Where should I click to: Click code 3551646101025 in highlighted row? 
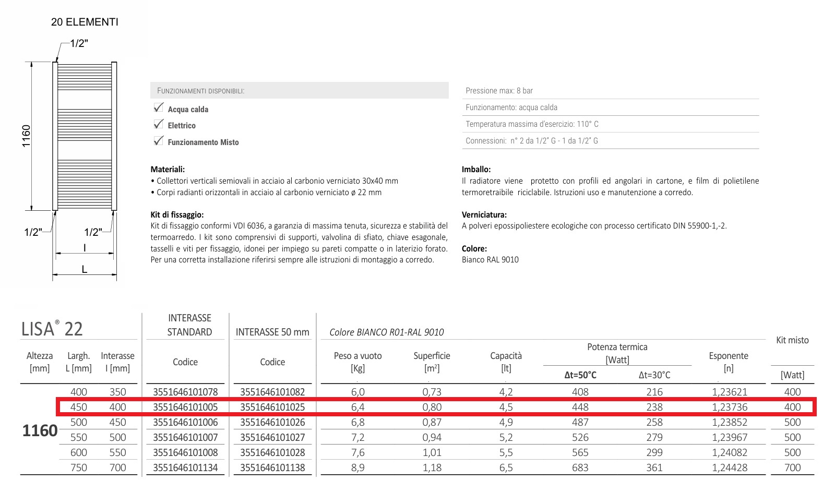[272, 407]
